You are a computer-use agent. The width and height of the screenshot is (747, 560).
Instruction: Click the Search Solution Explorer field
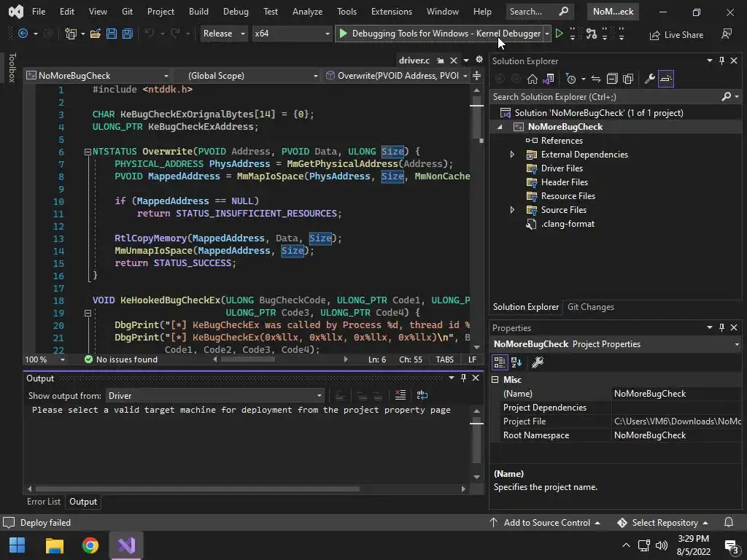(x=606, y=97)
